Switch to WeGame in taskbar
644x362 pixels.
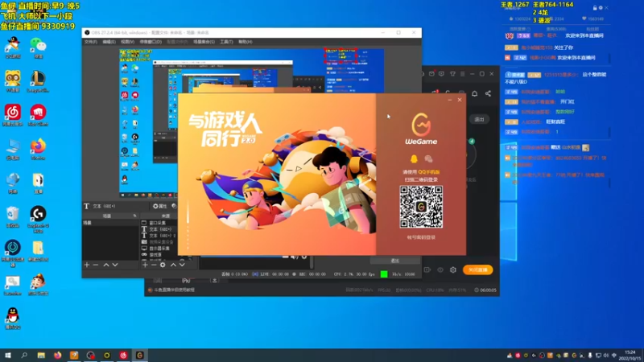tap(139, 356)
